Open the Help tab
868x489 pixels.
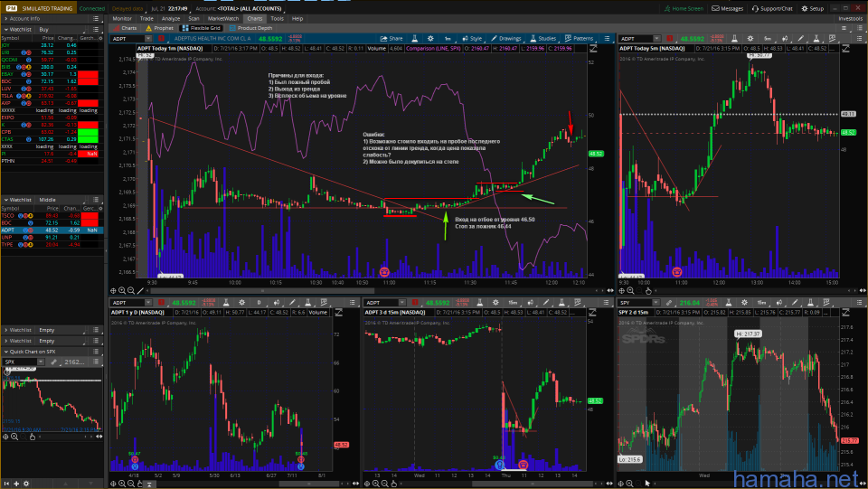click(297, 18)
